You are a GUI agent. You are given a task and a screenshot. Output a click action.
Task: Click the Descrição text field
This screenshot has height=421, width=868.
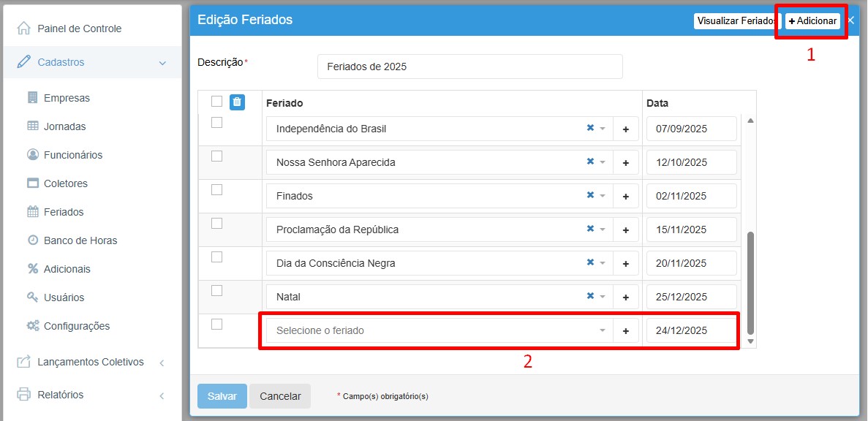[469, 67]
